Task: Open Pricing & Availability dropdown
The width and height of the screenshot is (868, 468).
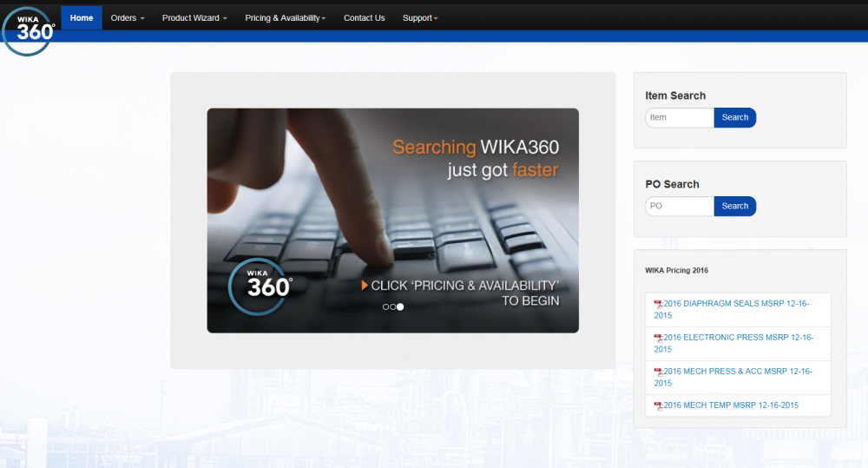Action: pos(285,17)
